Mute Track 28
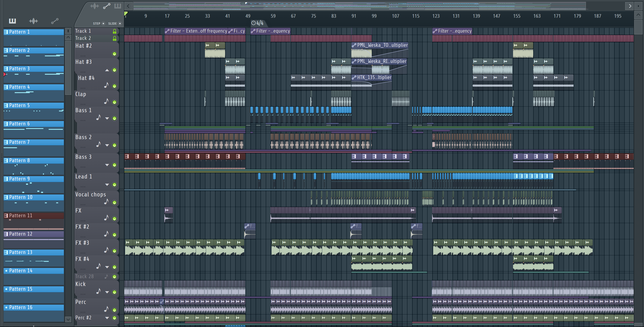This screenshot has width=644, height=327. pyautogui.click(x=115, y=277)
